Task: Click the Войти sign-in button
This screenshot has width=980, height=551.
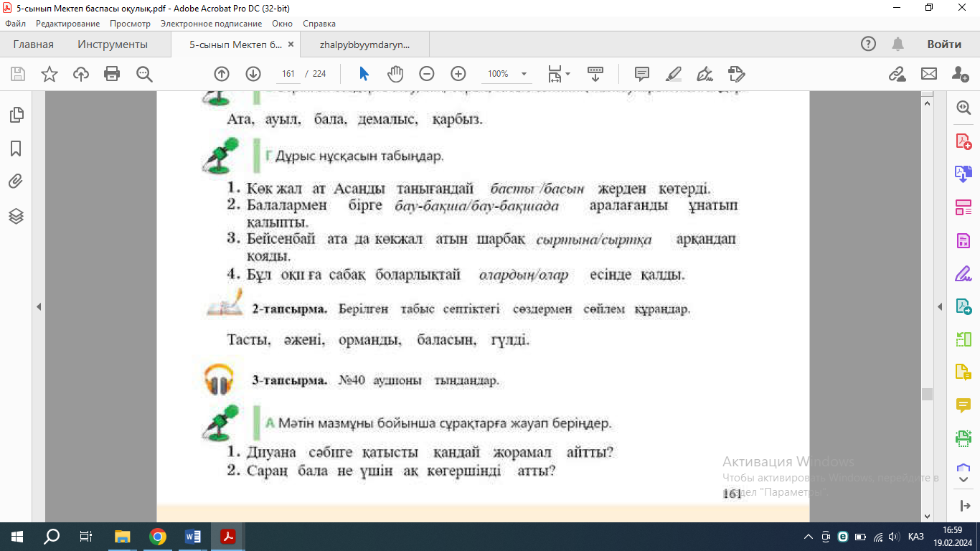Action: click(943, 44)
